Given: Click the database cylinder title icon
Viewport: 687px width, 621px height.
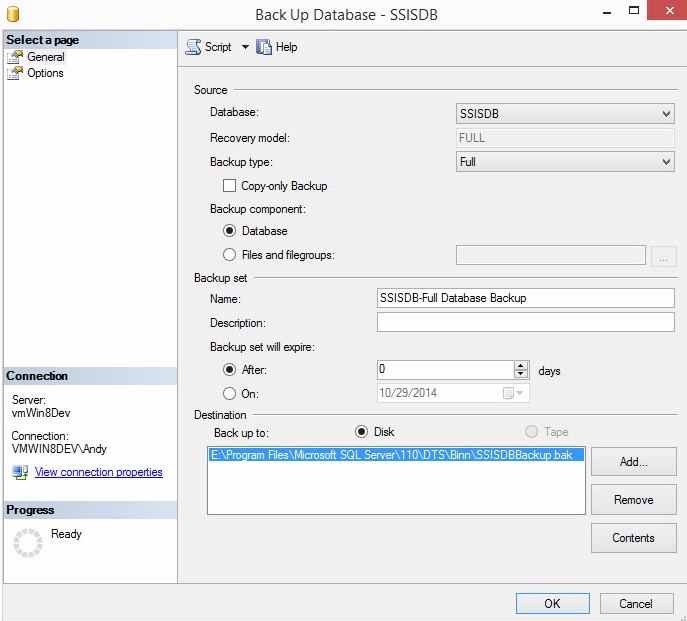Looking at the screenshot, I should (13, 14).
